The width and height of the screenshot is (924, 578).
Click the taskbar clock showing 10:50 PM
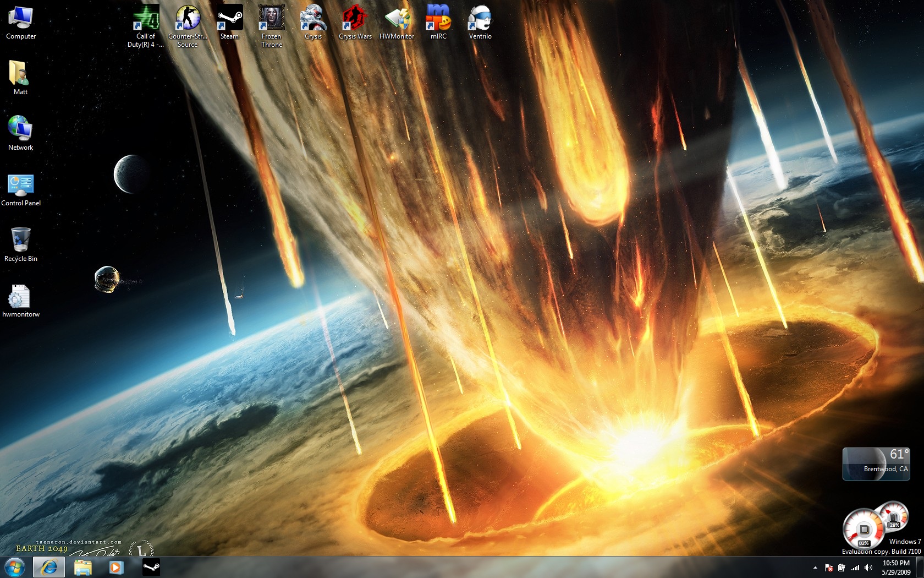tap(896, 568)
